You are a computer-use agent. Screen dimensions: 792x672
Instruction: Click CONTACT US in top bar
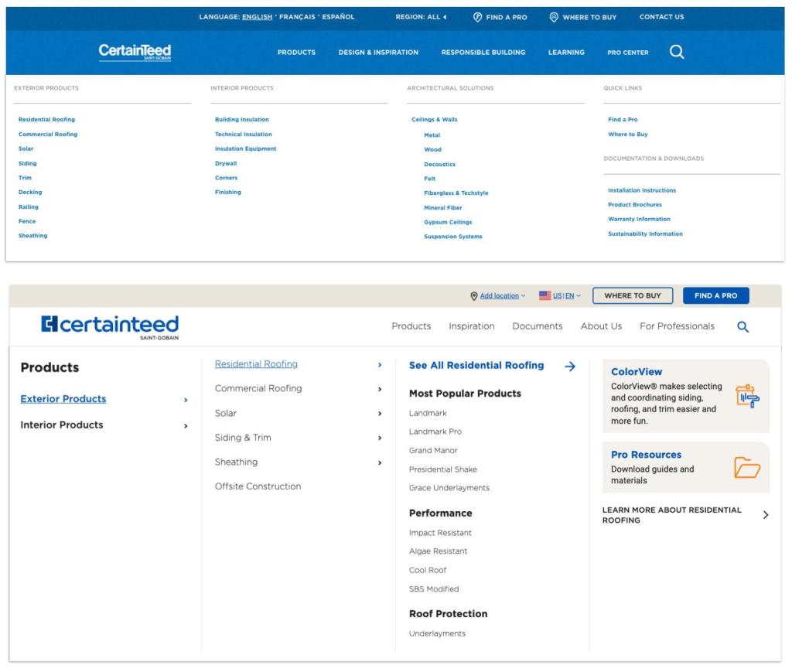(x=661, y=17)
